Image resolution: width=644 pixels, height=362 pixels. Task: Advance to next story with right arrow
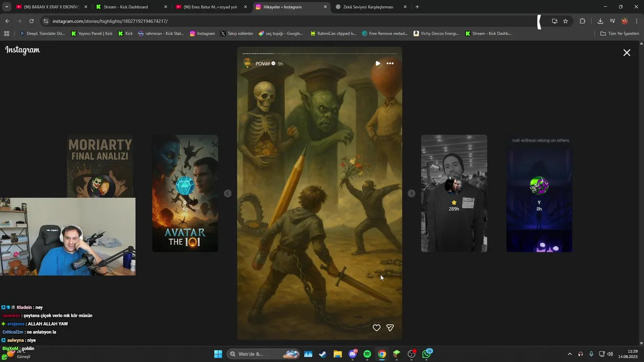(412, 194)
